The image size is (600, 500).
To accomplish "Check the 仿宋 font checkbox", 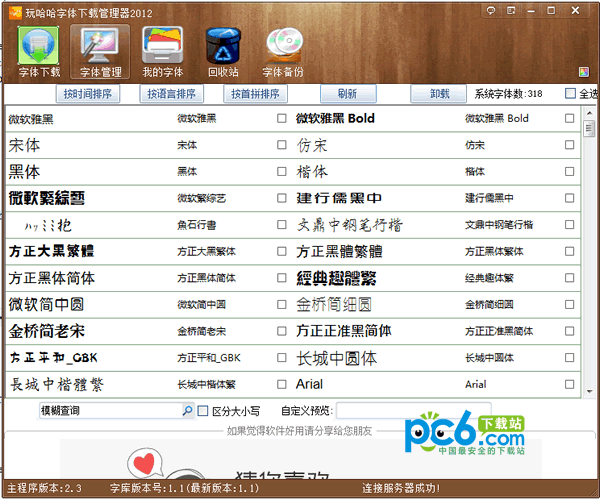I will pyautogui.click(x=569, y=145).
